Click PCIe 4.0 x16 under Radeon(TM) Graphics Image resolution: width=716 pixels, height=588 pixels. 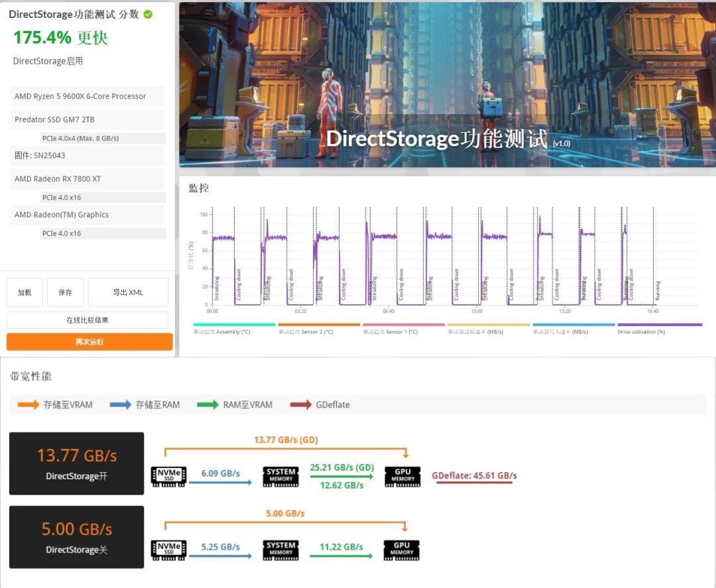tap(103, 233)
